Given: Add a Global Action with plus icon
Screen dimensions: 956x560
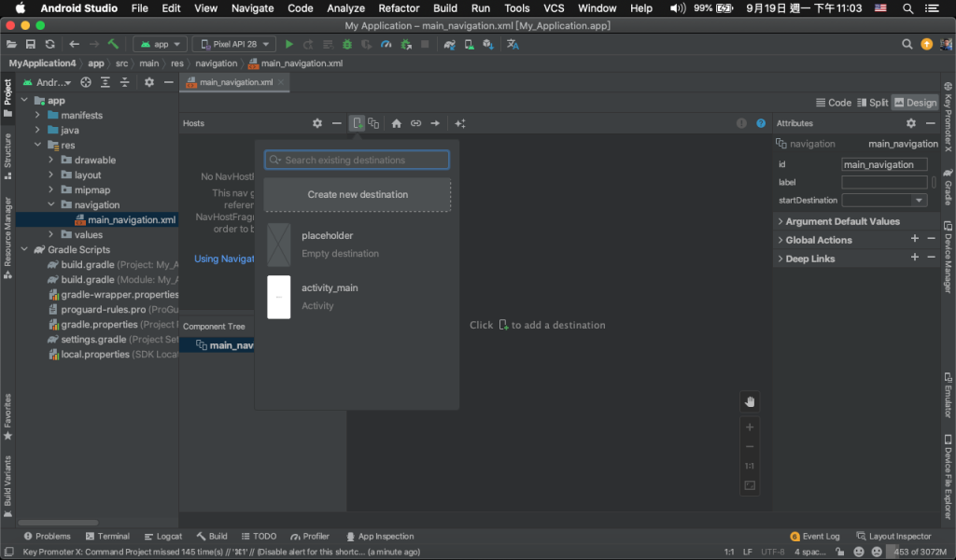Looking at the screenshot, I should pyautogui.click(x=915, y=239).
